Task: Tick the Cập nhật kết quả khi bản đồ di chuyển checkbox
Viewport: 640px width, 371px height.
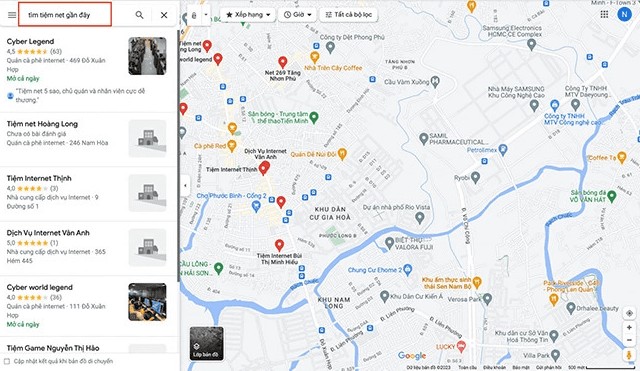Action: tap(7, 361)
